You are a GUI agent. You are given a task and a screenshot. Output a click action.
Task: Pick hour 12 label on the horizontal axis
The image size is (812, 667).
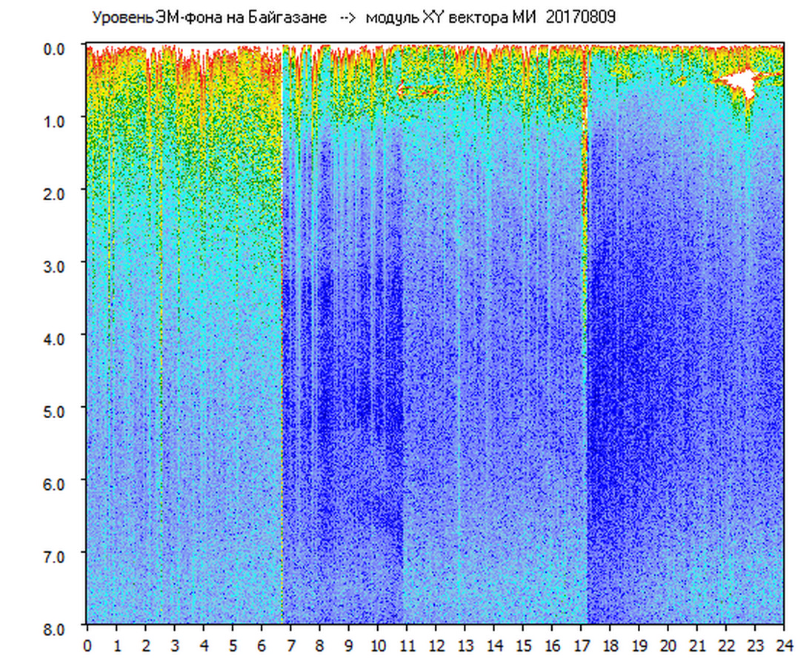click(x=436, y=646)
